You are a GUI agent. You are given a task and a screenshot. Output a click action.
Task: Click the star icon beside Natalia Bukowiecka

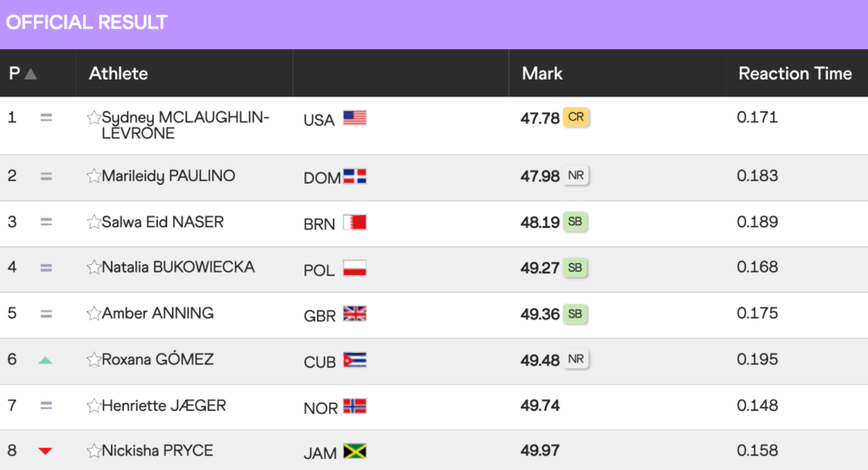93,268
